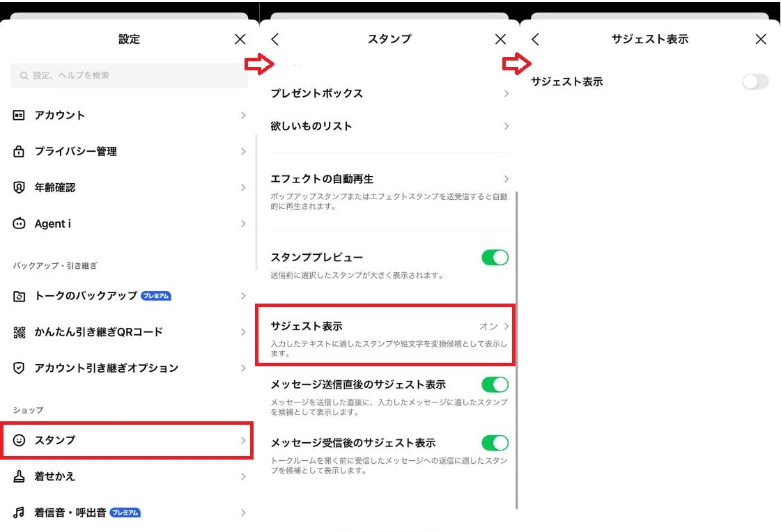
Task: Expand プライバシー管理 row chevron
Action: click(x=243, y=151)
